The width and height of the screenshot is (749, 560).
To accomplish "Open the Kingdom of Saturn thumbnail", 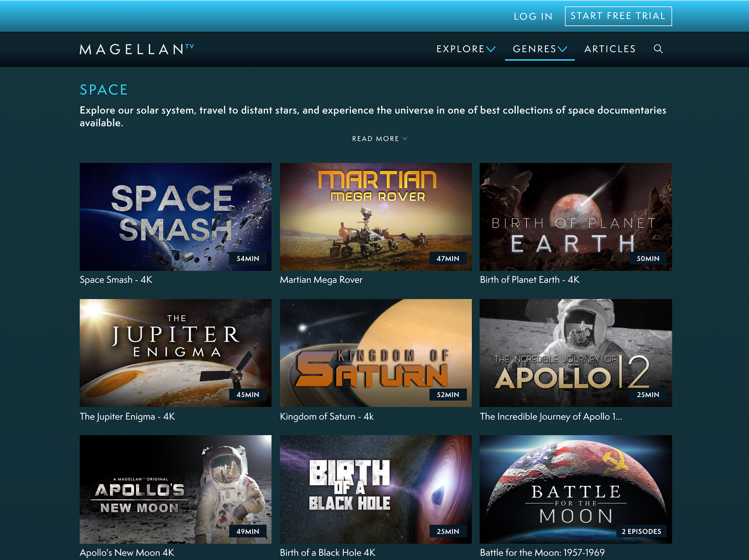I will (x=376, y=353).
